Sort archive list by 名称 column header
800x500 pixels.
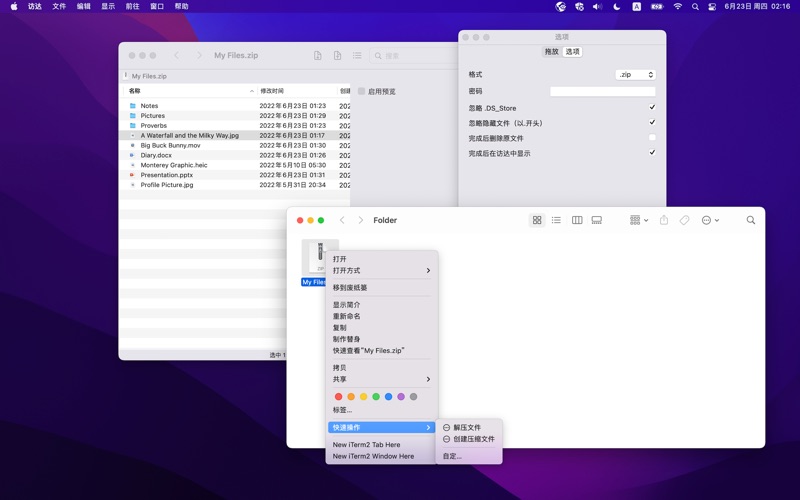pyautogui.click(x=190, y=91)
